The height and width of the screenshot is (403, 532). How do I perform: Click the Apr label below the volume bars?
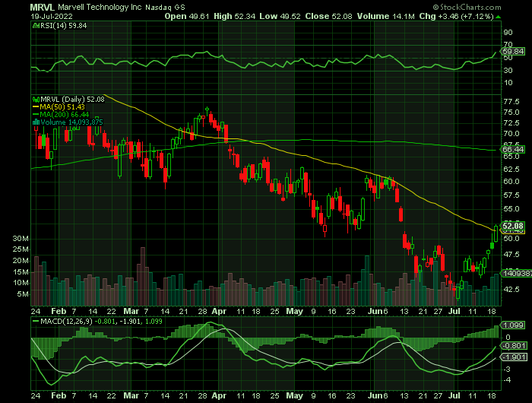pyautogui.click(x=219, y=311)
